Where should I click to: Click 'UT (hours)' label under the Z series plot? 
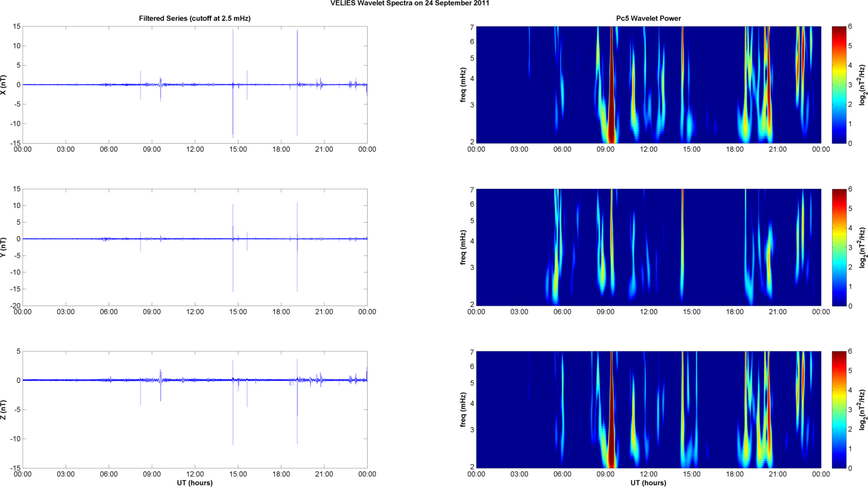tap(194, 483)
